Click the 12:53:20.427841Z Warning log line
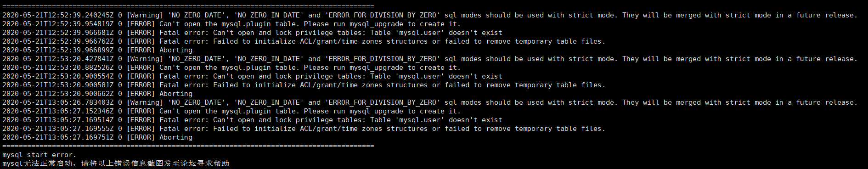Image resolution: width=868 pixels, height=169 pixels. pos(430,59)
